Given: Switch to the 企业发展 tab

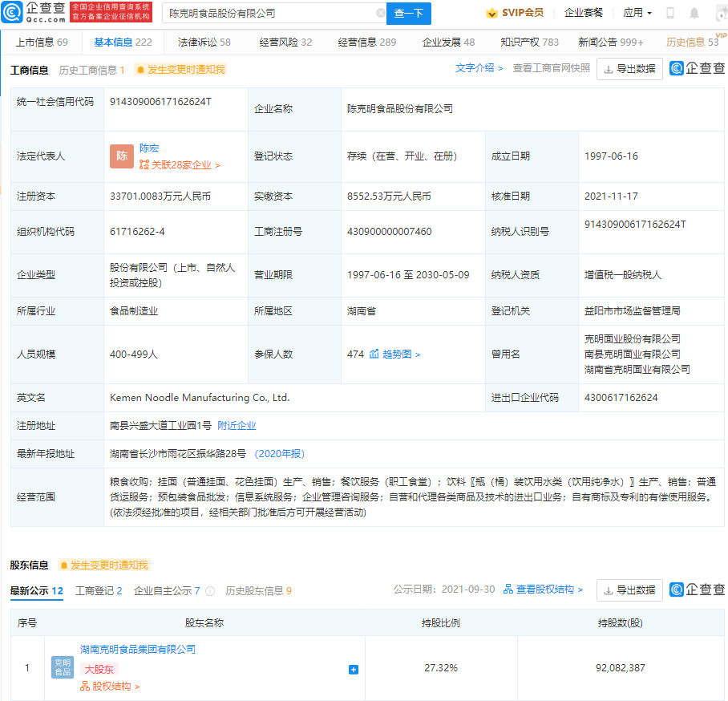Looking at the screenshot, I should pyautogui.click(x=448, y=43).
